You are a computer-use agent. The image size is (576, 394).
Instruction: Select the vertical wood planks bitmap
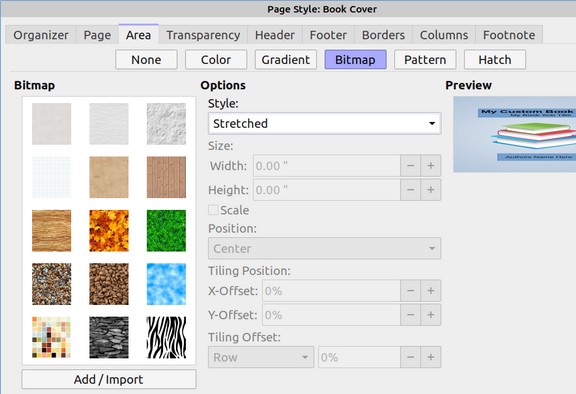point(166,177)
